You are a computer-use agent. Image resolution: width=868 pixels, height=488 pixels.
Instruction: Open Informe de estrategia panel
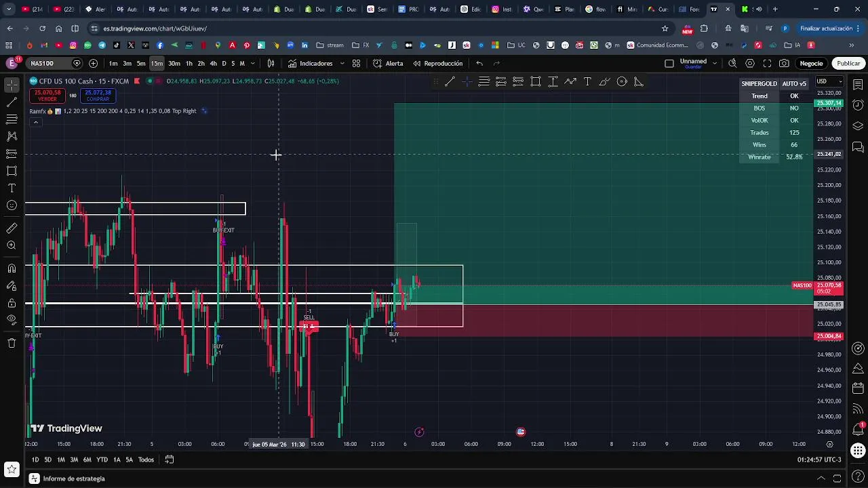[x=68, y=479]
